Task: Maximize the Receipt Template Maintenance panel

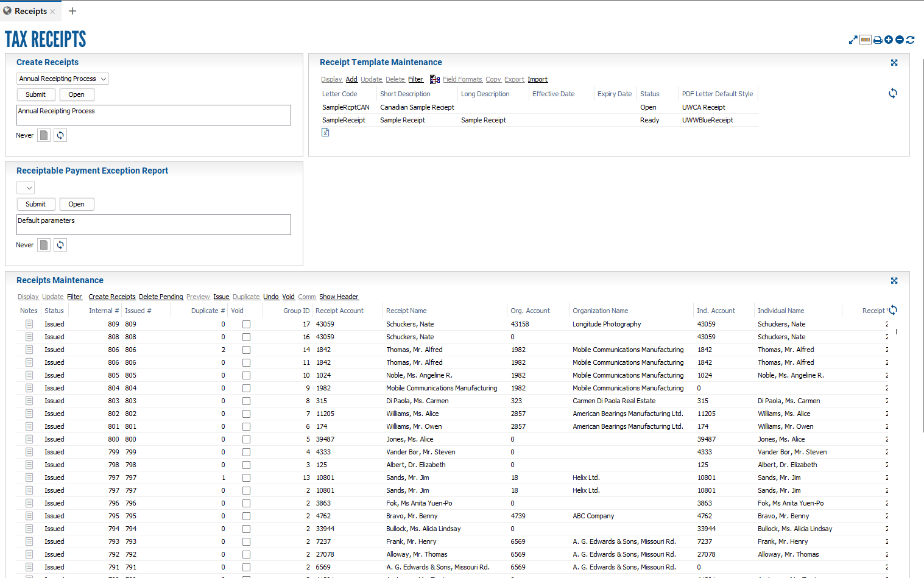Action: pyautogui.click(x=894, y=63)
